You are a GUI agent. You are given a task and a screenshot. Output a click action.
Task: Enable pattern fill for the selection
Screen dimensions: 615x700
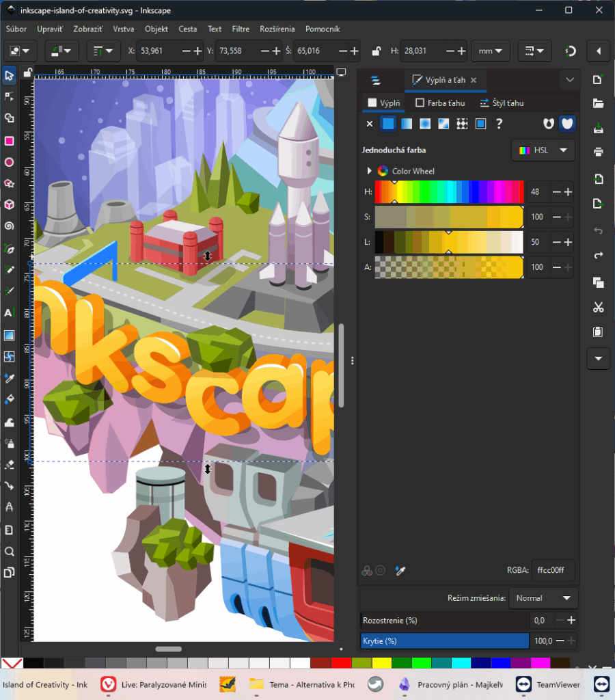click(461, 124)
